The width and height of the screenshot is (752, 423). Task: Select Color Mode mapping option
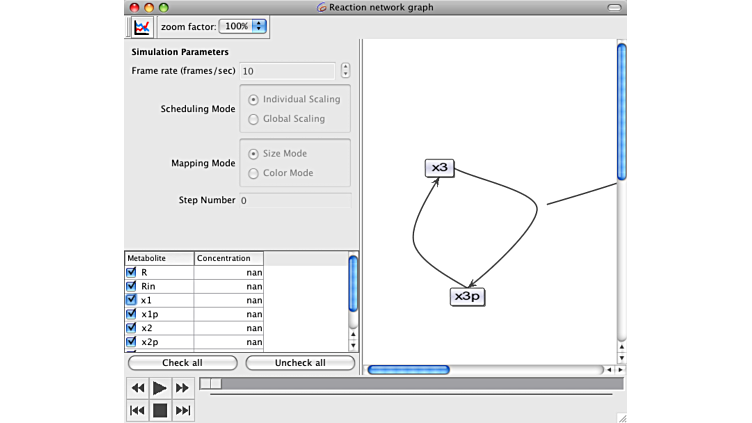tap(254, 173)
